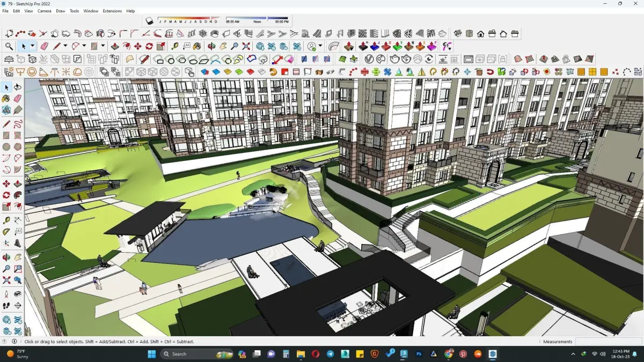Switch to the Iso house view icon
This screenshot has width=644, height=362.
458,33
